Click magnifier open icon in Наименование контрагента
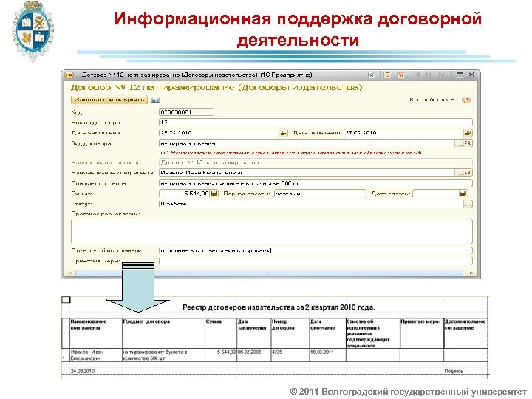 click(x=468, y=173)
